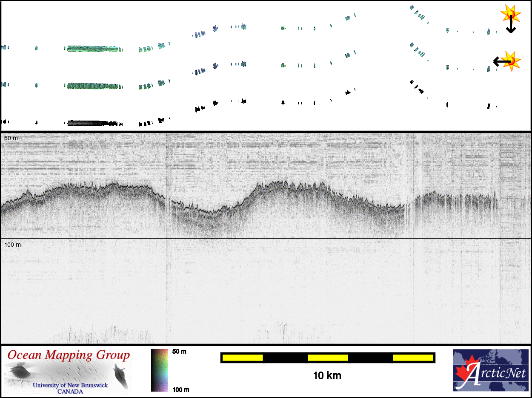Click the sun icon with left-pointing arrow
The height and width of the screenshot is (398, 532).
click(509, 61)
